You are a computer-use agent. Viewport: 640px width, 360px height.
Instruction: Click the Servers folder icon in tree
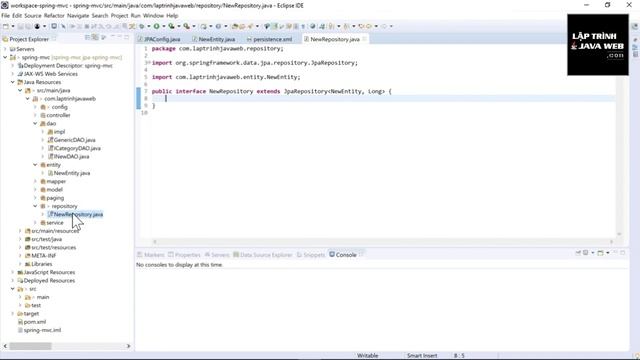point(12,49)
